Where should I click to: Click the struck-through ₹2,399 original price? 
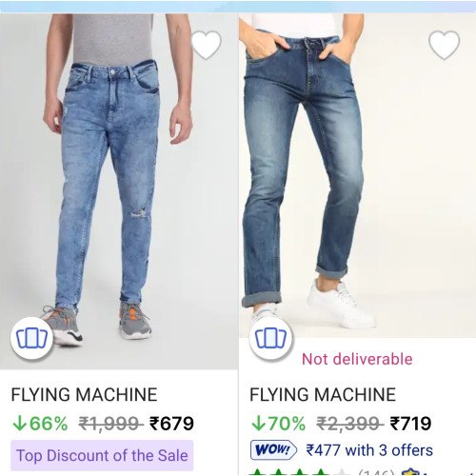pyautogui.click(x=350, y=424)
